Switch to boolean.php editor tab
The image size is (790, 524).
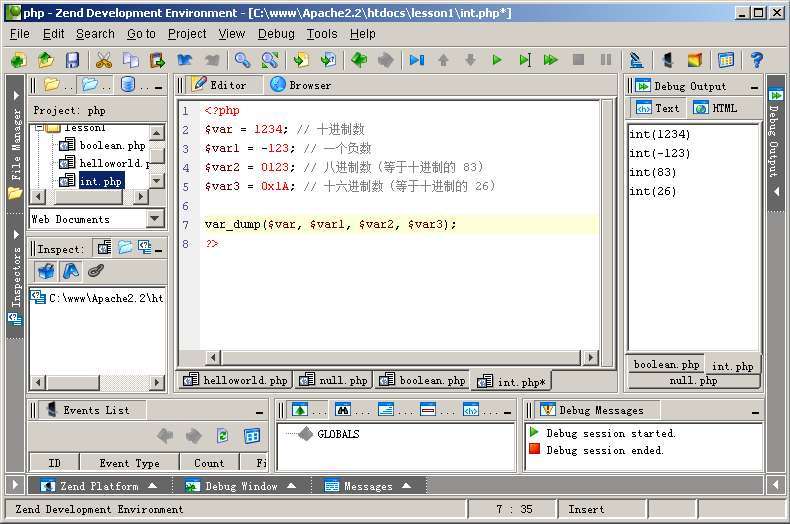tap(422, 380)
